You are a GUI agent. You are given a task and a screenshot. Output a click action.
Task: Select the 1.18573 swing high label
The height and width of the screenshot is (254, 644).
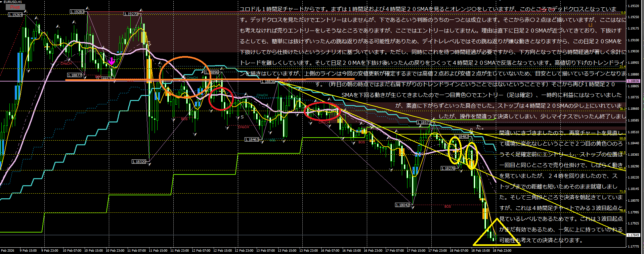pyautogui.click(x=424, y=122)
